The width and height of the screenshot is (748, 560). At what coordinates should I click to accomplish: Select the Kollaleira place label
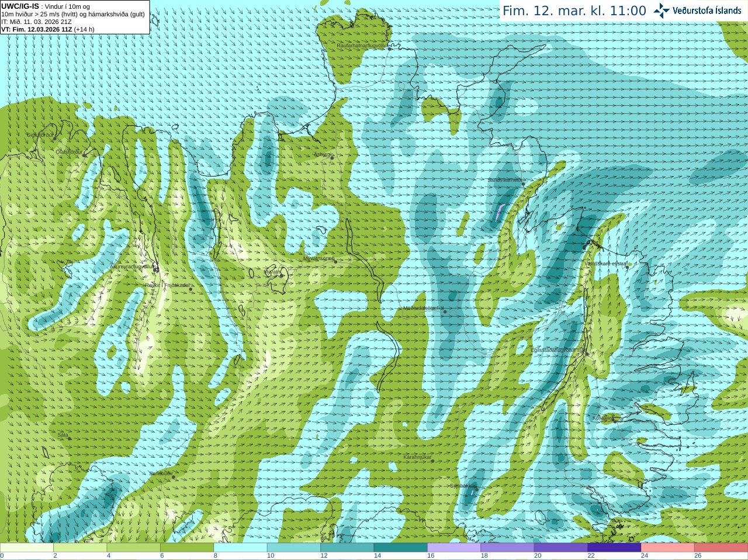pyautogui.click(x=602, y=418)
